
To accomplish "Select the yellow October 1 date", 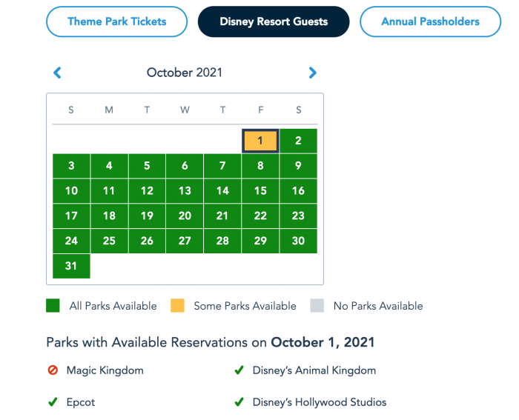I will click(x=260, y=141).
